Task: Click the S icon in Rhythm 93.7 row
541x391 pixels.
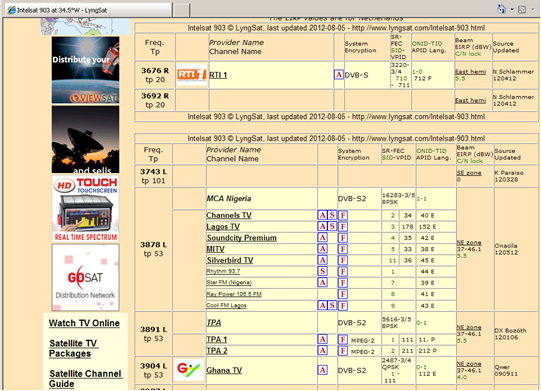Action: (322, 271)
